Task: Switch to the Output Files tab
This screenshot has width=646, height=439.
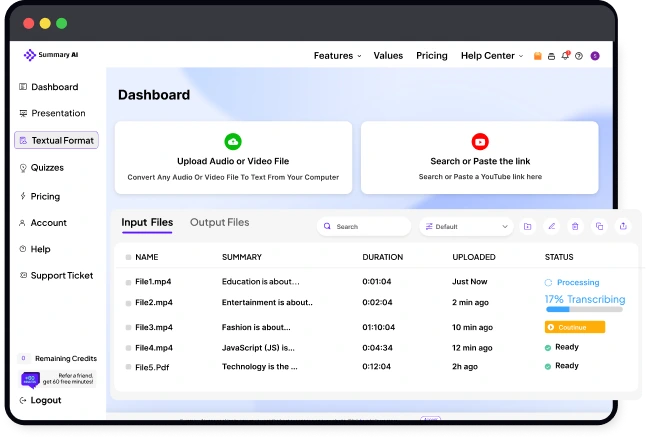Action: (219, 222)
